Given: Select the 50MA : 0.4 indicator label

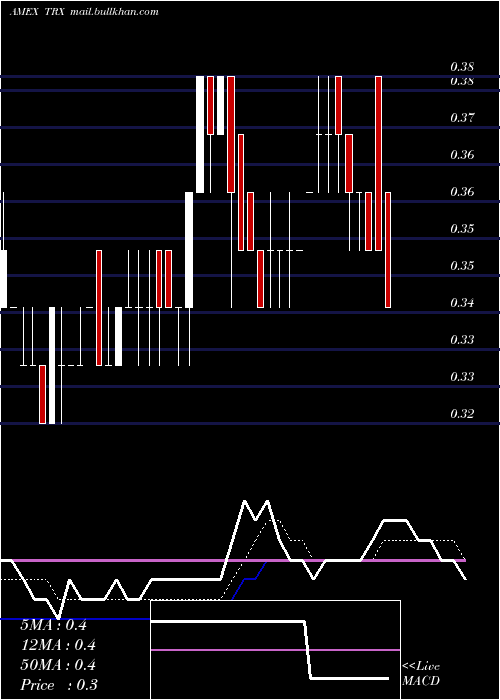Looking at the screenshot, I should (58, 665).
